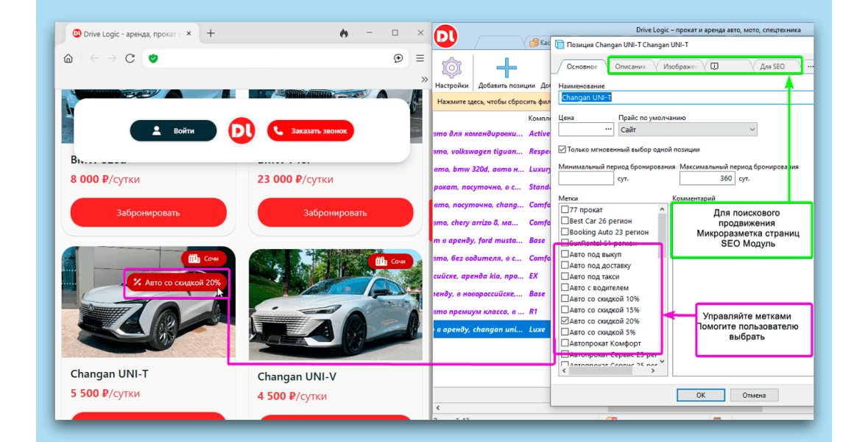This screenshot has width=868, height=442.
Task: Toggle 'Только мгновенный выбор одной позиции' checkbox
Action: pos(563,150)
